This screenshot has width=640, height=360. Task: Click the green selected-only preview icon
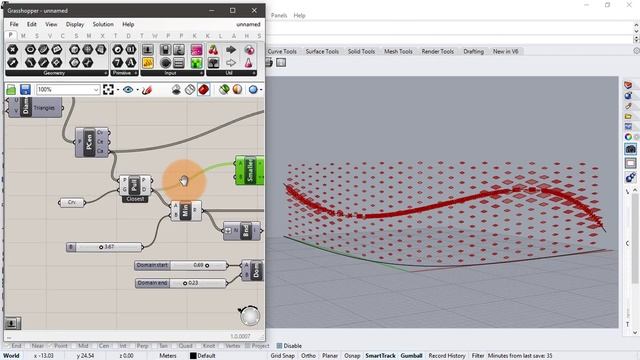(x=224, y=89)
